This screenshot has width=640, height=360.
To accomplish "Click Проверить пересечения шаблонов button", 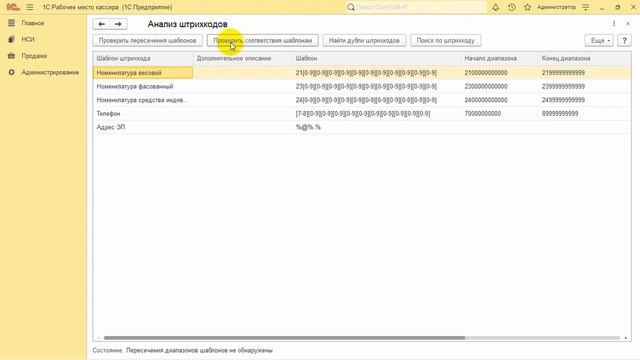I will tap(147, 40).
